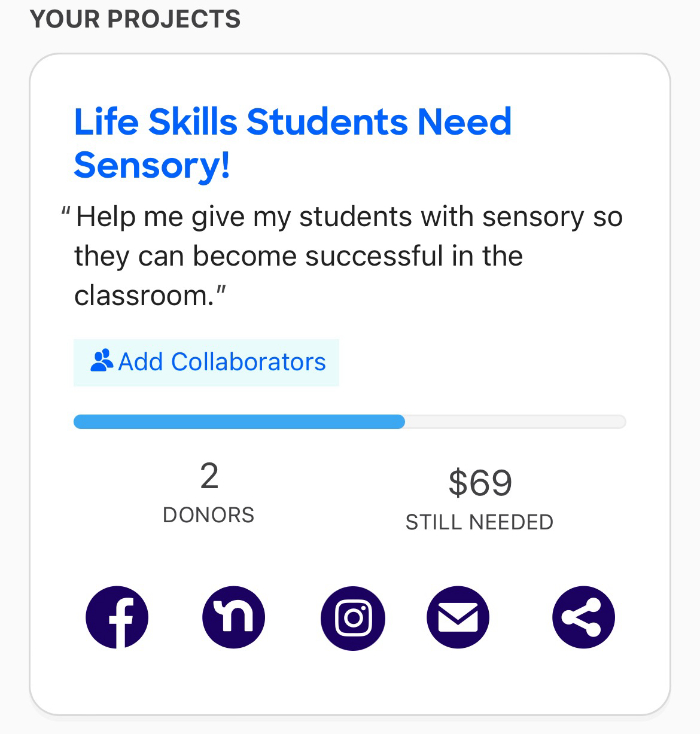
Task: Click the Add Collaborators button text
Action: [x=222, y=362]
